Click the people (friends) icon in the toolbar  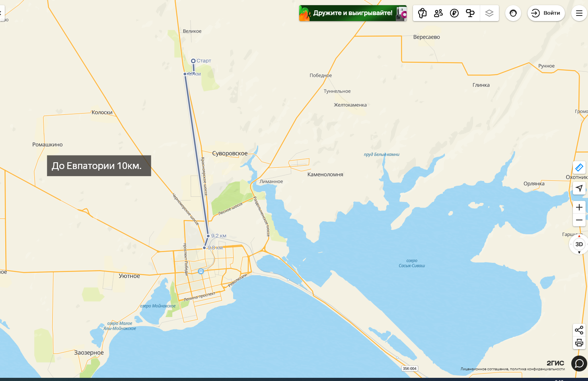point(438,13)
